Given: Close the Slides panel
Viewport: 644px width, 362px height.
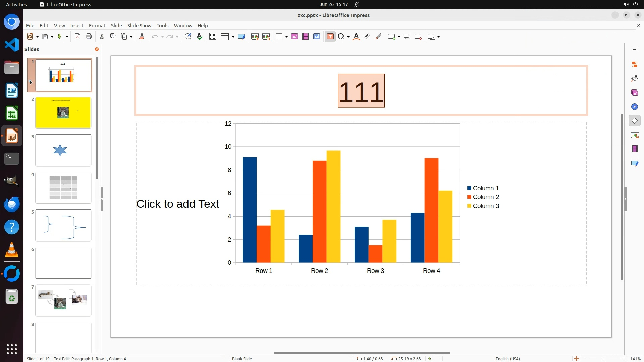Looking at the screenshot, I should (x=97, y=49).
